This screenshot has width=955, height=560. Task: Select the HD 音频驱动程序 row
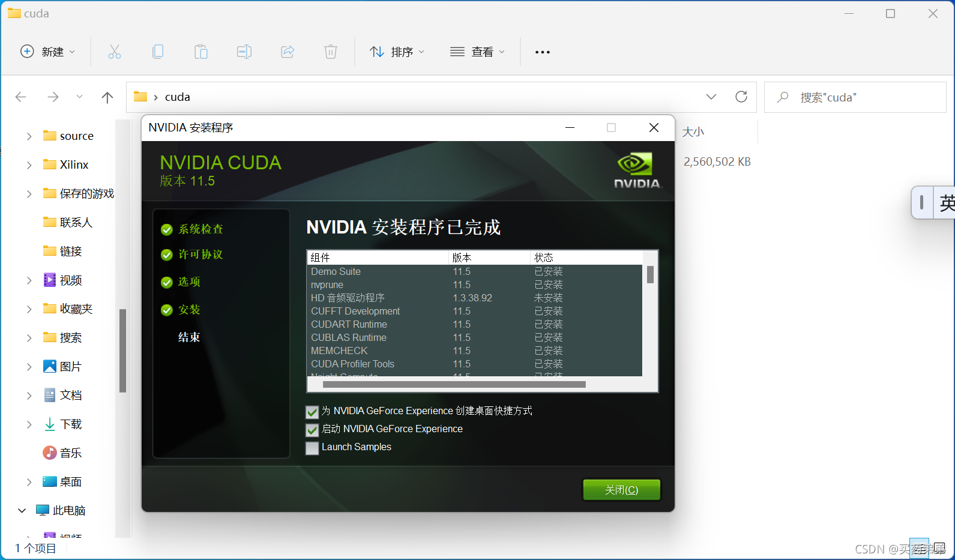tap(475, 298)
